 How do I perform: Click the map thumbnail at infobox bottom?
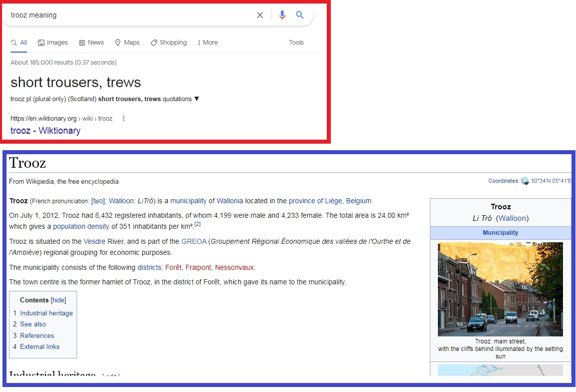(x=500, y=370)
